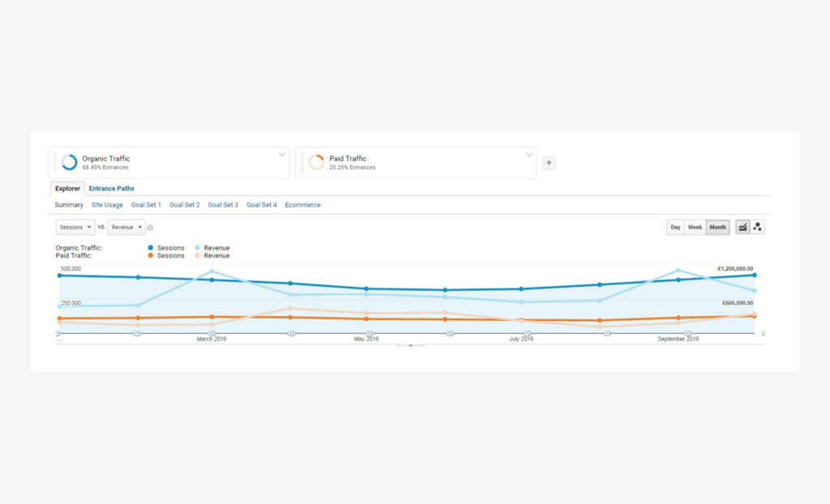Click the March 2016 axis label
830x504 pixels.
(x=212, y=340)
